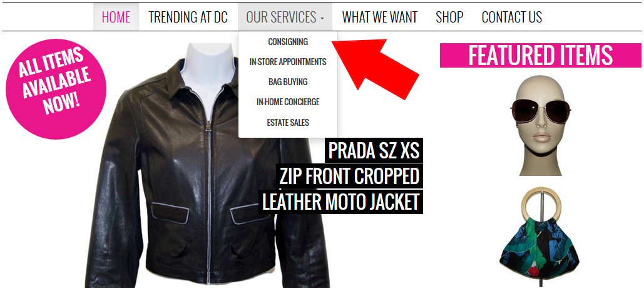Screen dimensions: 644x288
Task: Go to TRENDING AT DC page
Action: coord(188,17)
